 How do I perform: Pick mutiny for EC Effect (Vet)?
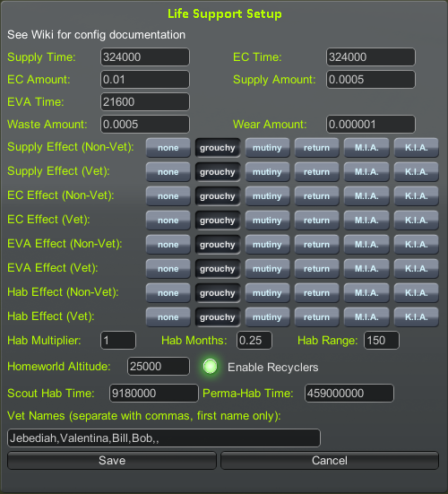(x=267, y=220)
